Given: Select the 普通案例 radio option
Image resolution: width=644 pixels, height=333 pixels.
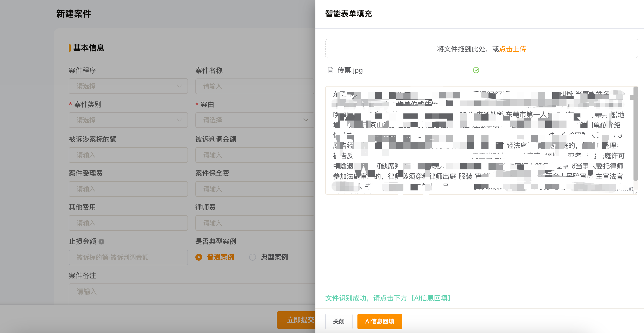Looking at the screenshot, I should coord(199,257).
